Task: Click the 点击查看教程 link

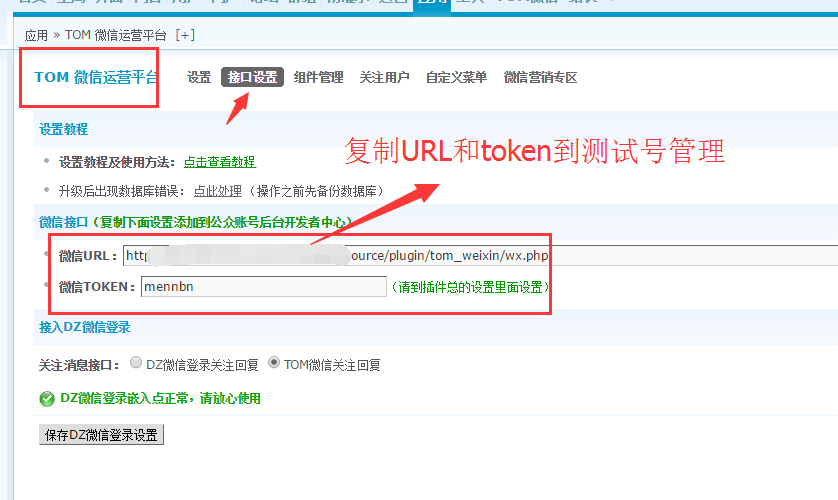Action: 220,162
